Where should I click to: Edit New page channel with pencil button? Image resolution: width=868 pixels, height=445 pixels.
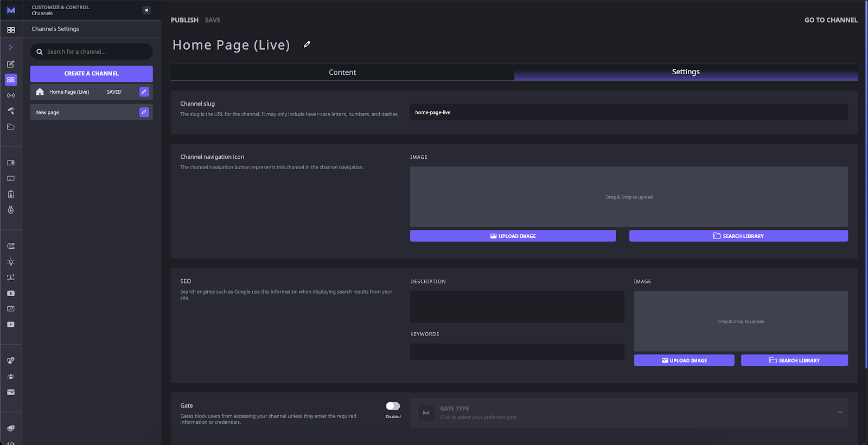coord(144,112)
